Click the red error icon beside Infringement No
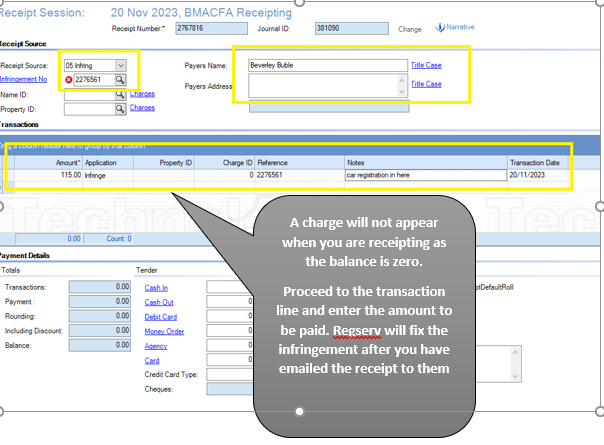This screenshot has height=445, width=604. [x=66, y=78]
